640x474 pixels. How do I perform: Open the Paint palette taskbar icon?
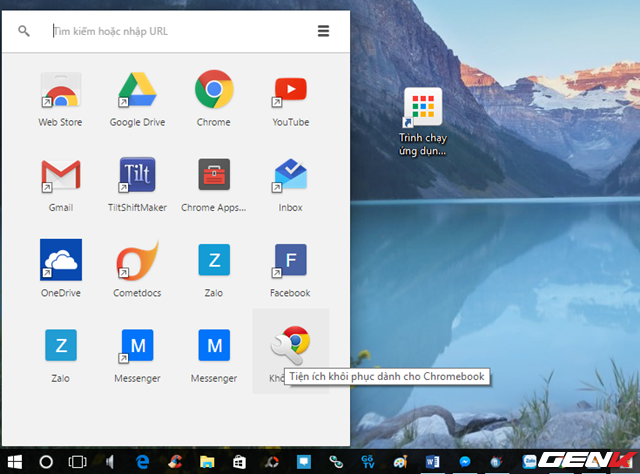pyautogui.click(x=400, y=462)
